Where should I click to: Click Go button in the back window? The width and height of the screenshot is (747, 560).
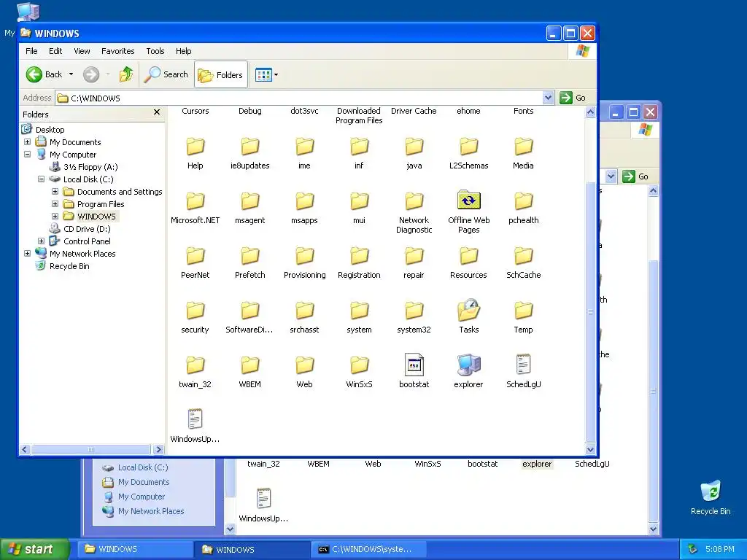(x=635, y=176)
